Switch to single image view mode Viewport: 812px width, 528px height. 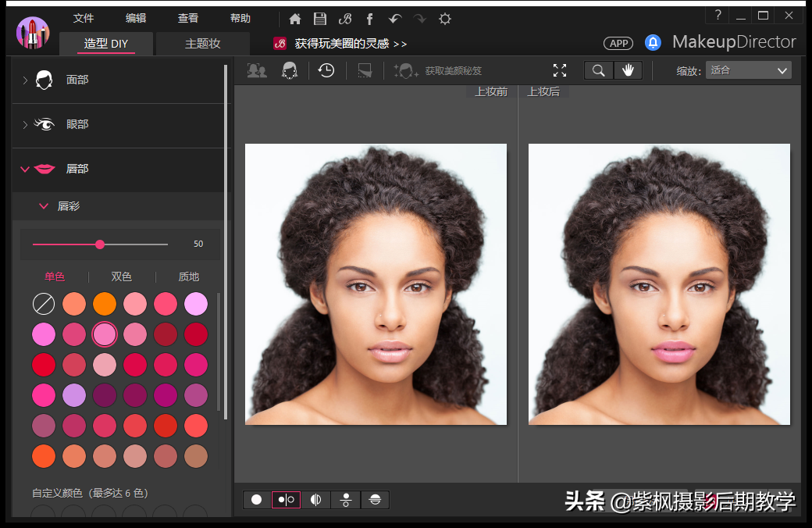coord(257,500)
